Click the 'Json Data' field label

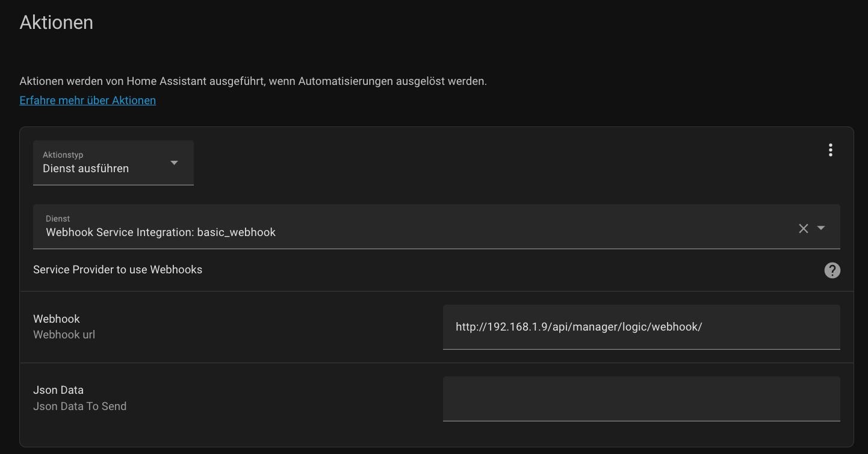58,390
